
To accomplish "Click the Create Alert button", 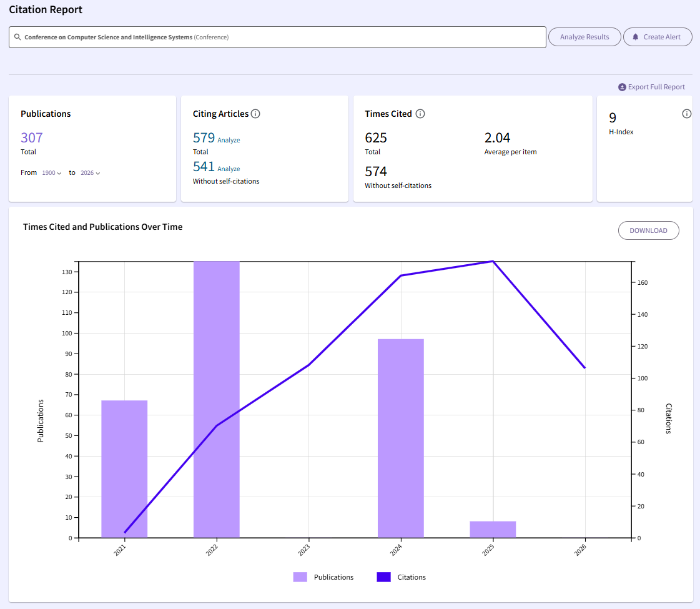I will (657, 37).
